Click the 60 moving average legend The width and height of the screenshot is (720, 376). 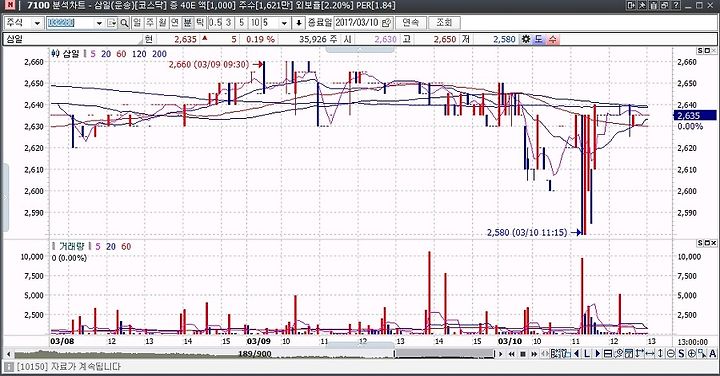[121, 54]
